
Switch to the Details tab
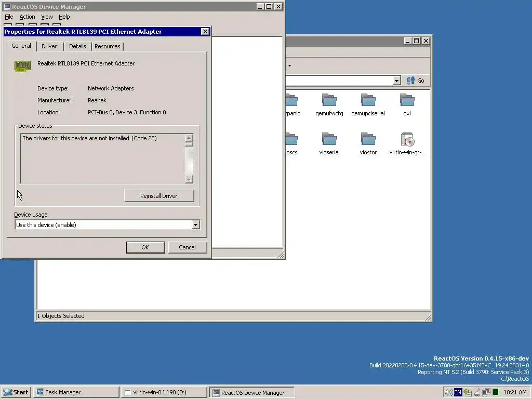click(77, 46)
